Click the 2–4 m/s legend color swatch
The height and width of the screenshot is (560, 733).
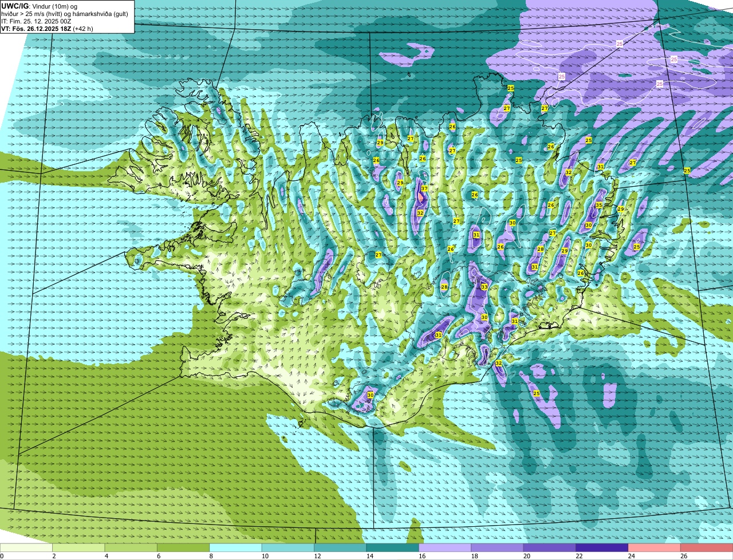pyautogui.click(x=78, y=547)
